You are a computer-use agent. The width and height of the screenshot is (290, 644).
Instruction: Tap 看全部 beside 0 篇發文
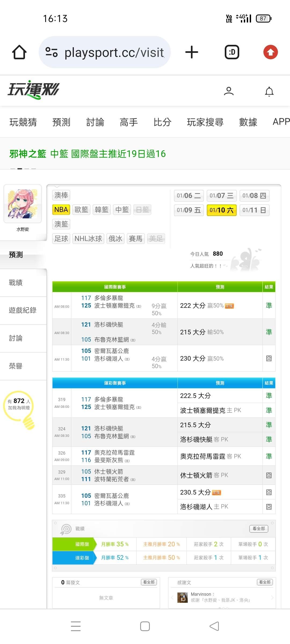(x=149, y=582)
